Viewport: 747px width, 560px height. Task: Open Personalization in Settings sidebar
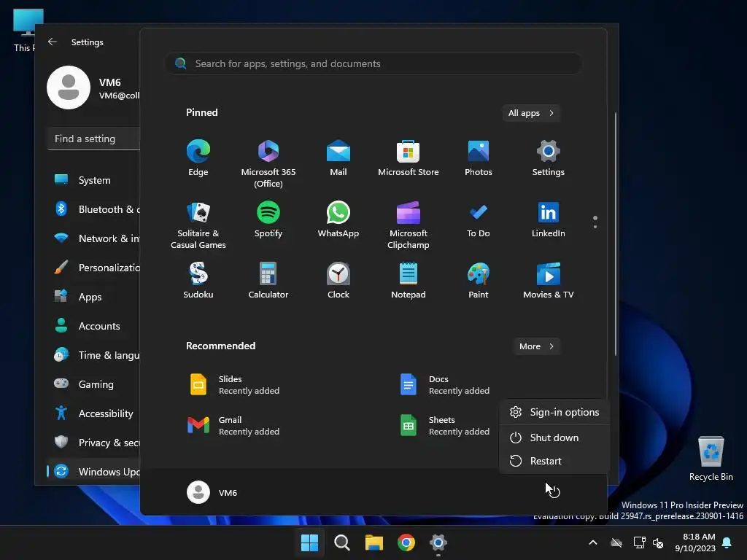pyautogui.click(x=94, y=267)
